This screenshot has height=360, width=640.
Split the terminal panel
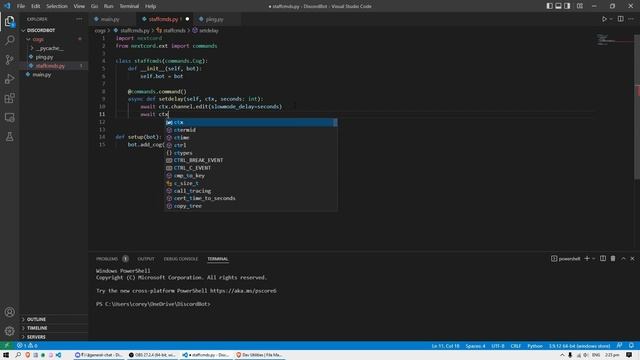(603, 259)
